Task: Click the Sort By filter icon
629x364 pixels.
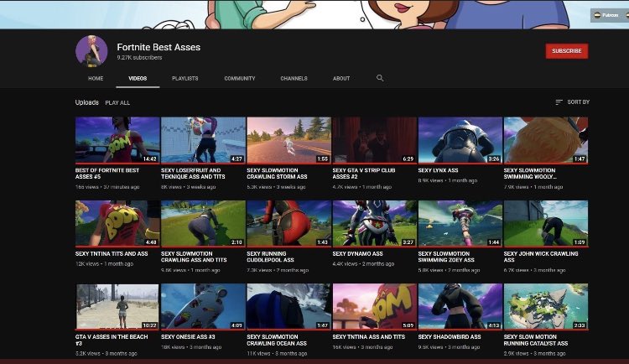Action: pos(559,102)
